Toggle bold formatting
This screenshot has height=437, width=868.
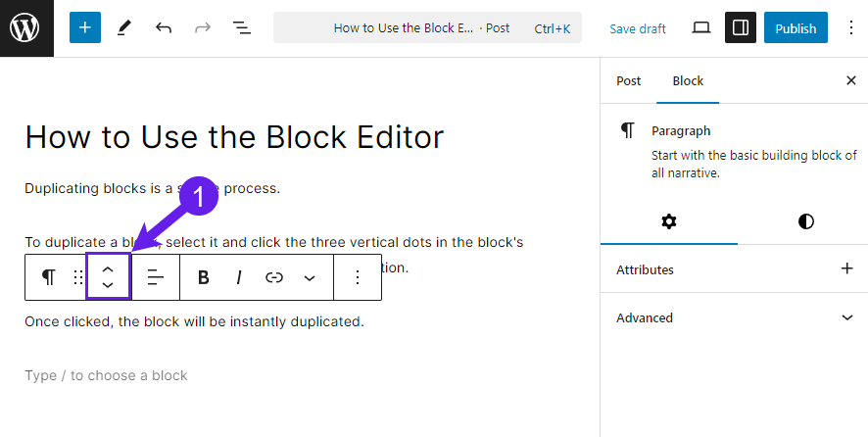click(x=203, y=277)
